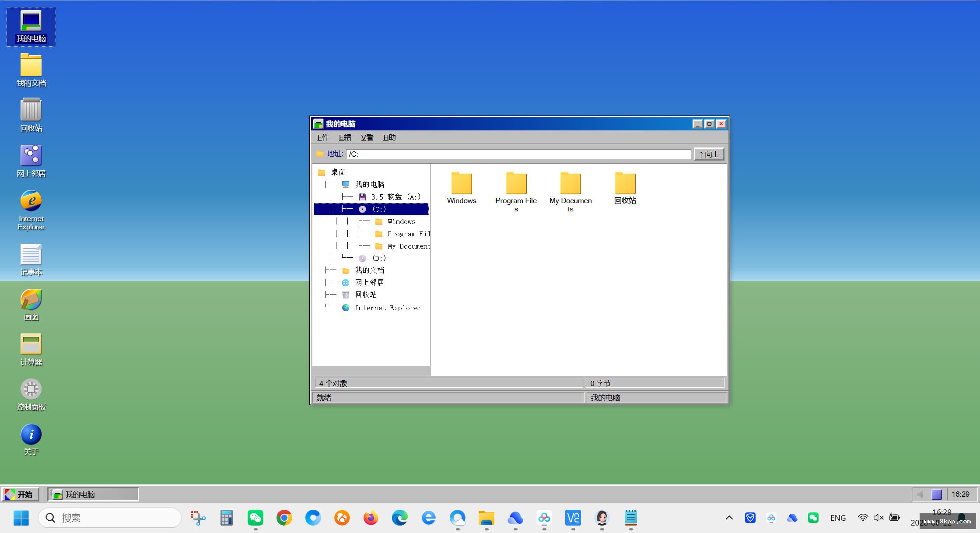Close the 我的电脑 window

point(721,124)
